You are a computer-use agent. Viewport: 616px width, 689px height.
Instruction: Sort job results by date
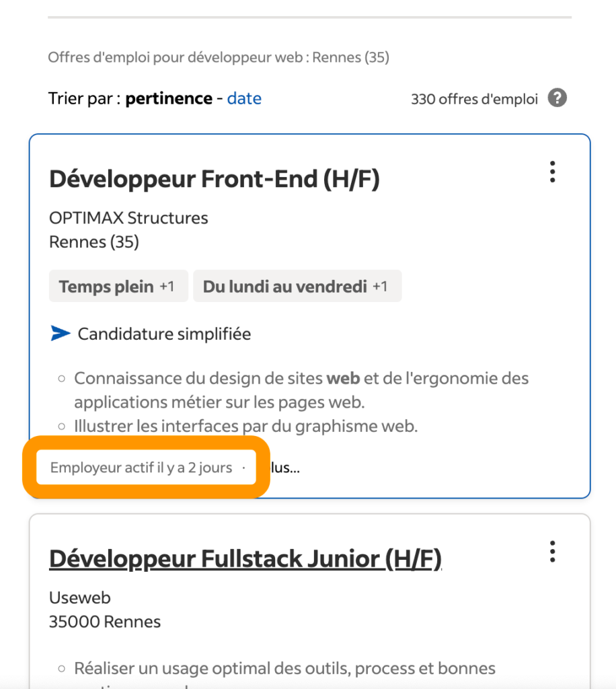[244, 98]
